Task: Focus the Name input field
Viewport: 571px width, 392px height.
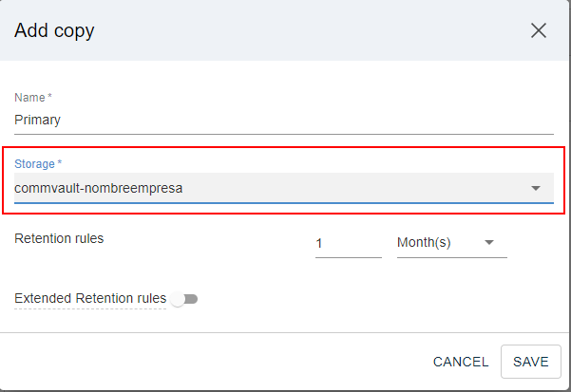Action: (283, 121)
